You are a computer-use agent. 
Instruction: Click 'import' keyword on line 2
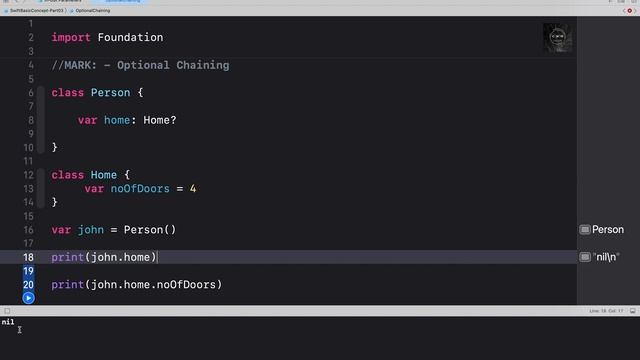click(x=71, y=38)
